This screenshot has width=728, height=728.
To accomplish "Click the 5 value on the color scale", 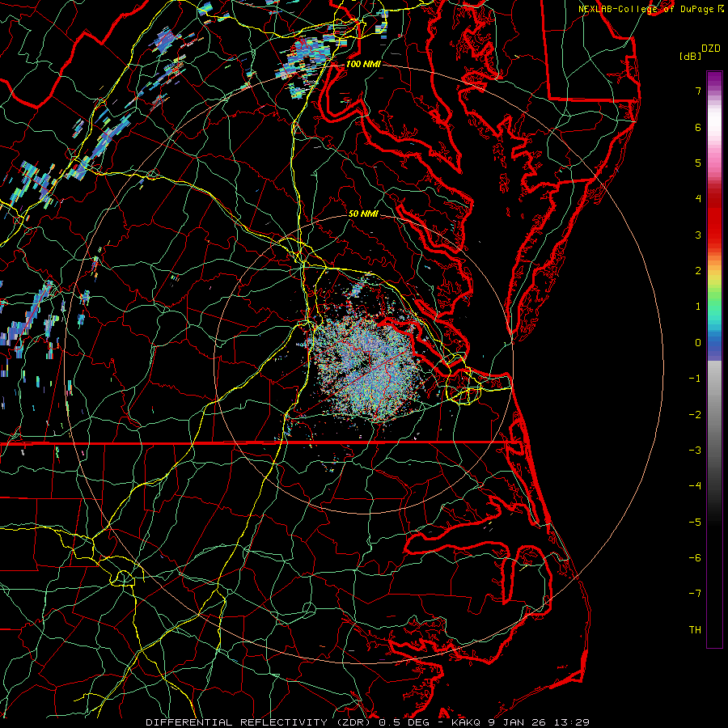I will click(698, 163).
